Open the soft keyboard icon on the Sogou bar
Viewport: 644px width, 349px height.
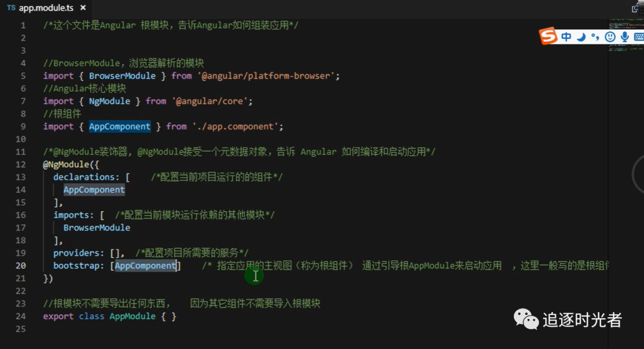point(639,37)
